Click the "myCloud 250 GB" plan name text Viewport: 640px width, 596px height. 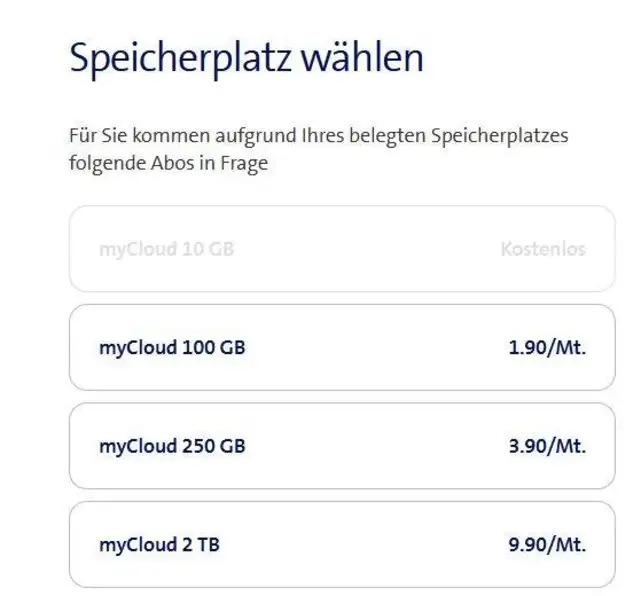tap(172, 446)
